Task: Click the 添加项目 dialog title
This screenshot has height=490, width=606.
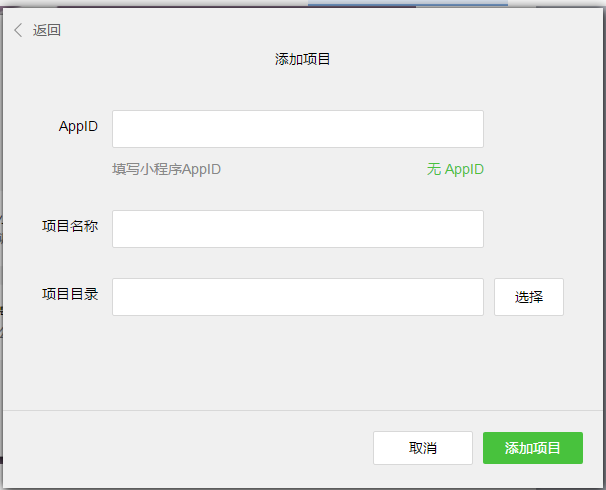Action: pos(302,60)
